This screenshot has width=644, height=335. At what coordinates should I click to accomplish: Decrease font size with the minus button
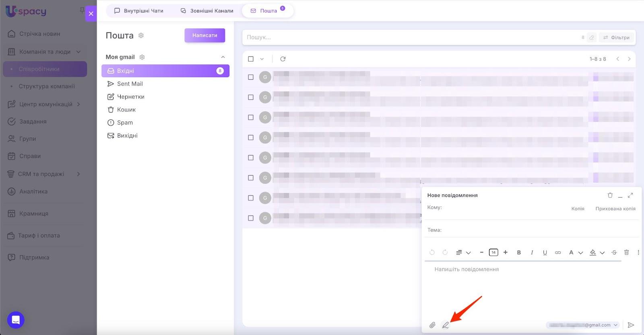point(481,253)
